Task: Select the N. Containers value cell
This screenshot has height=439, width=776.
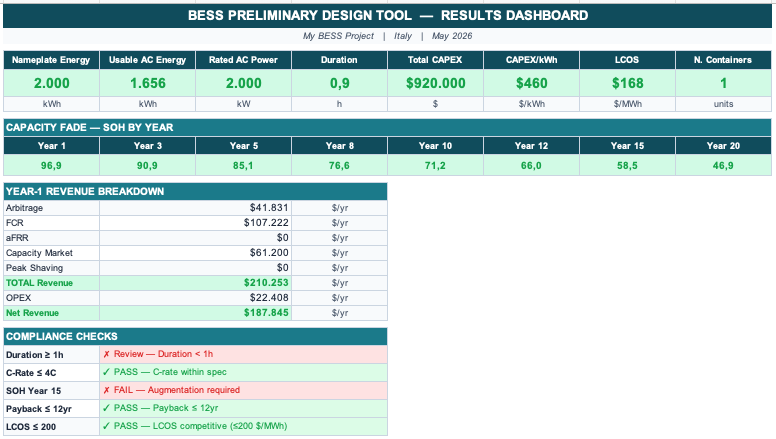Action: (x=724, y=83)
